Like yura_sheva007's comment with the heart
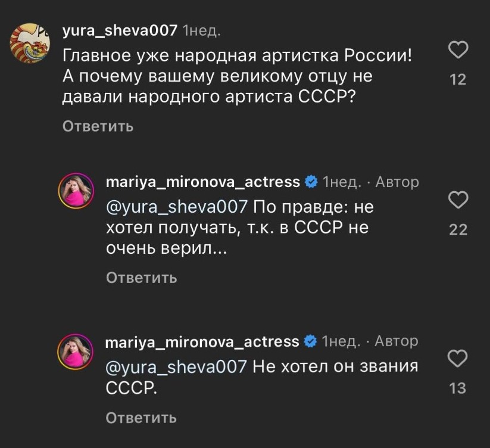Image resolution: width=490 pixels, height=448 pixels. coord(458,49)
